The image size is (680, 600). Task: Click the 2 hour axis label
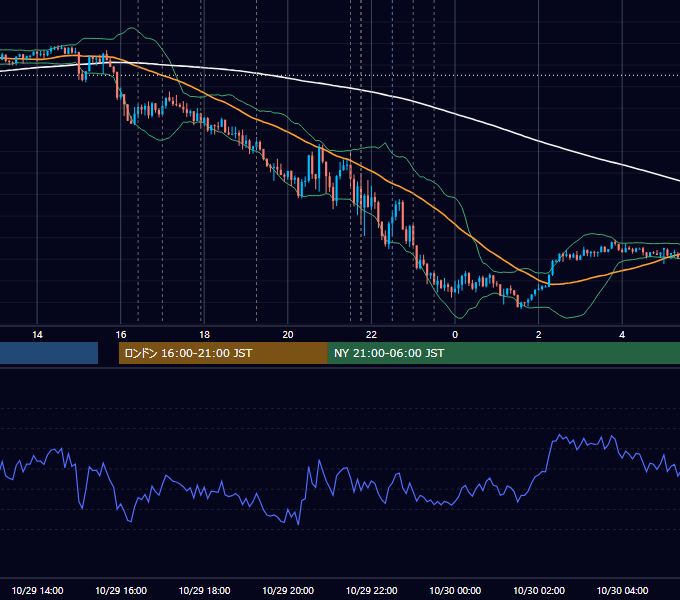[539, 335]
